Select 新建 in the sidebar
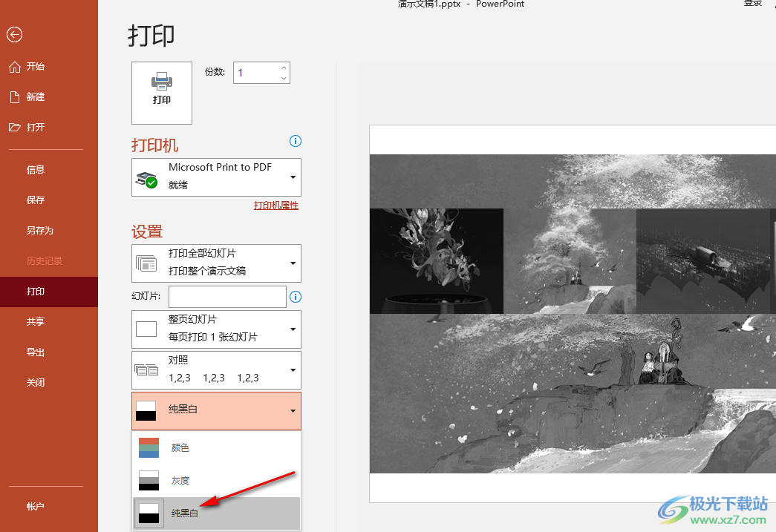Screen dimensions: 776x532 point(49,97)
